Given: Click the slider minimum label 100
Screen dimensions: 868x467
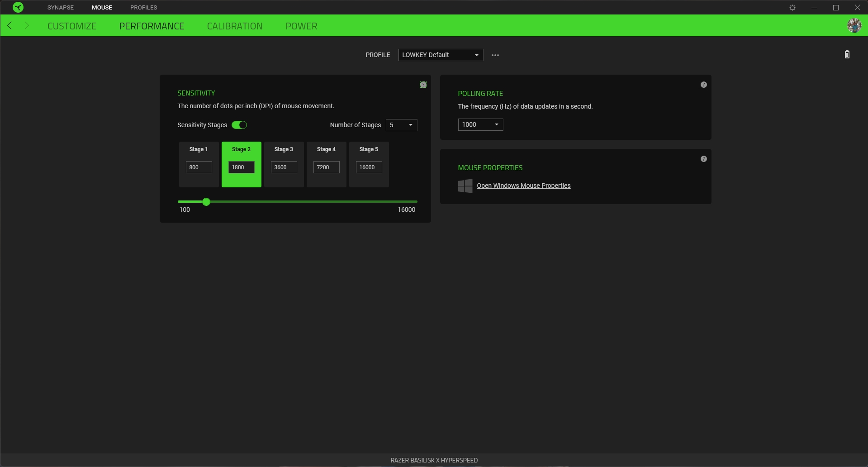Looking at the screenshot, I should 185,210.
